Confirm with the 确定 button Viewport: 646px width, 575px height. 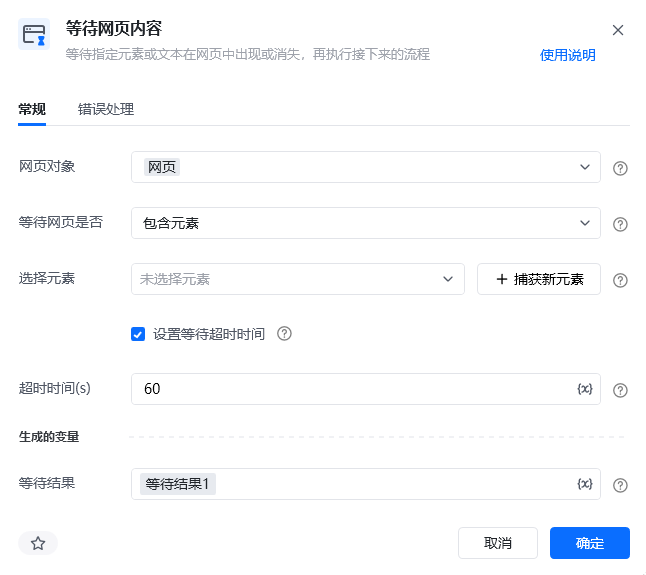590,543
